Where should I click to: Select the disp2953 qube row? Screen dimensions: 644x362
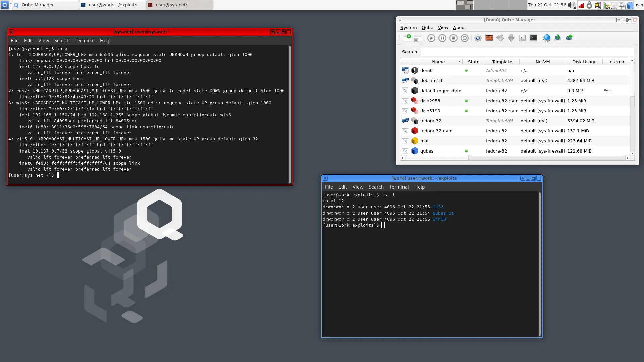[515, 101]
